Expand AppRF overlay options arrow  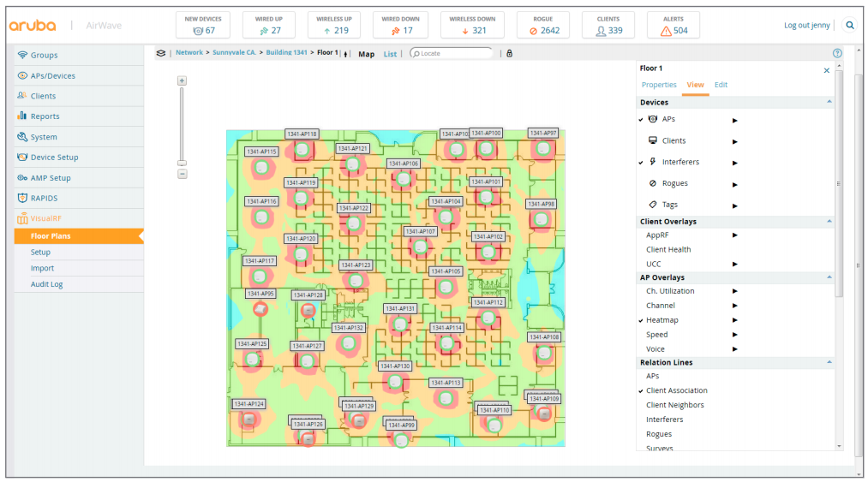[734, 235]
